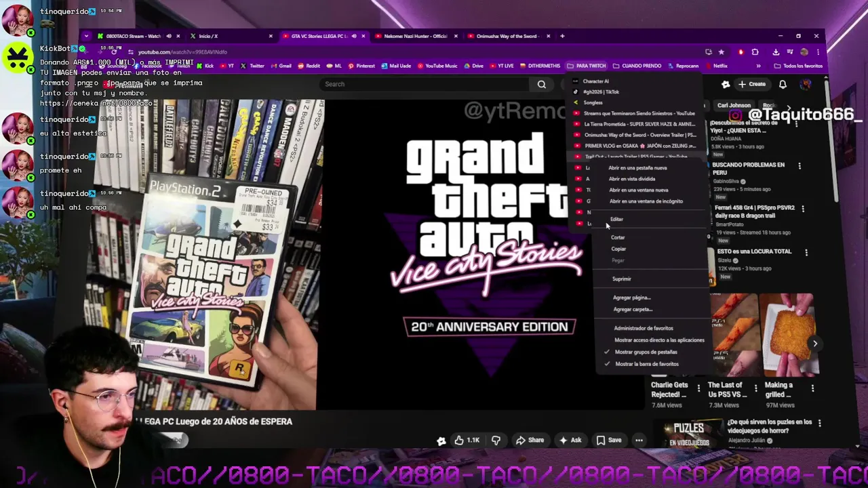Open options for Charlie Gets Rejected short
The image size is (868, 488).
(698, 389)
